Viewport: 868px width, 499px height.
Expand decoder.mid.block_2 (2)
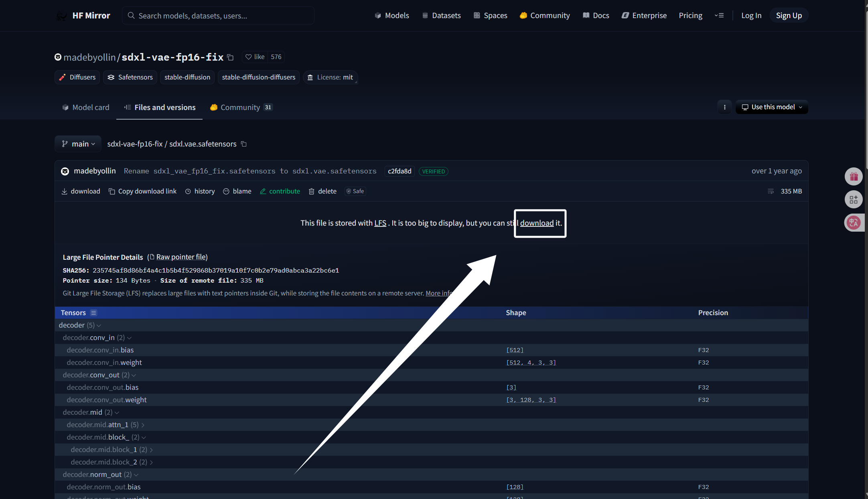click(x=112, y=462)
